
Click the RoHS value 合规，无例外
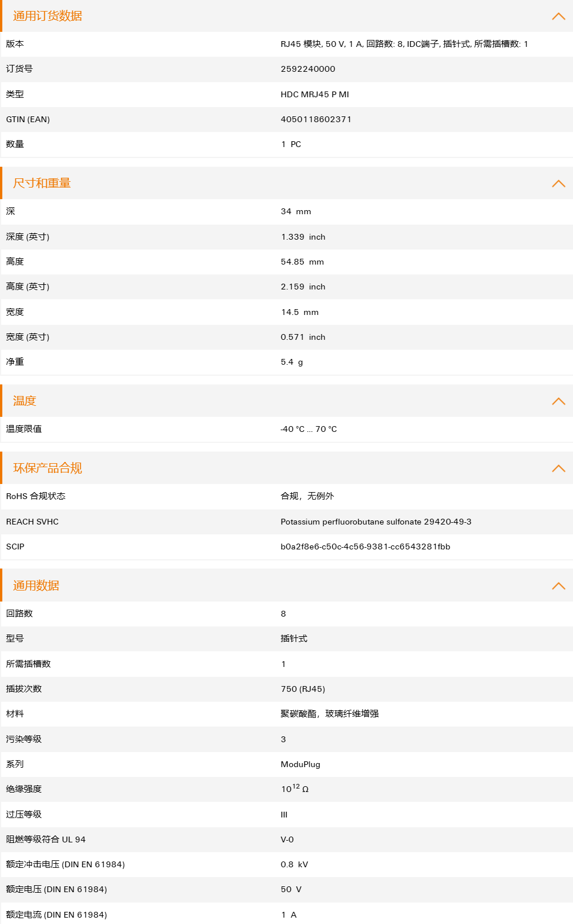(x=307, y=496)
